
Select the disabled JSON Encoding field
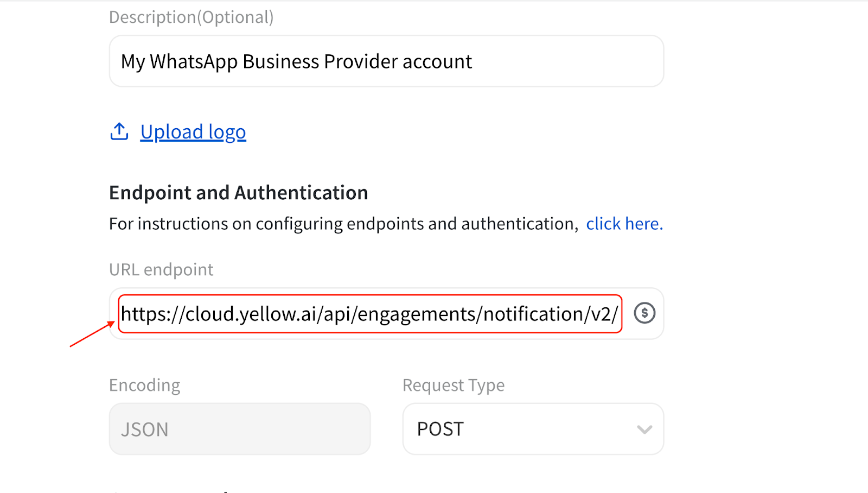pos(239,429)
